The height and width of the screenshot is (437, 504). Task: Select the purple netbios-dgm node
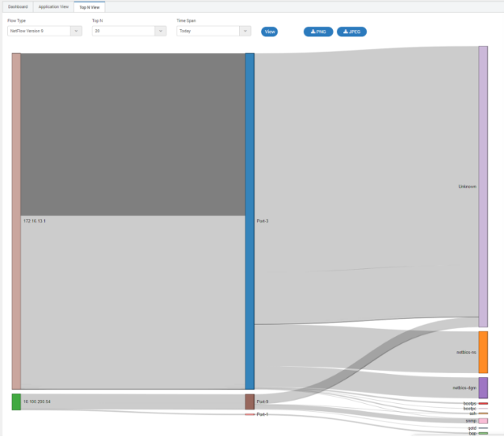point(483,388)
